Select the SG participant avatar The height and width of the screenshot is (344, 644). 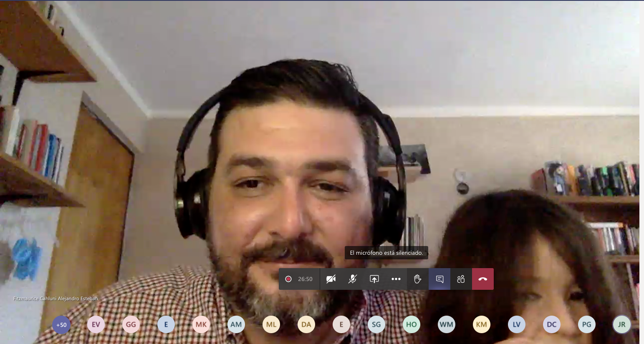pyautogui.click(x=376, y=324)
